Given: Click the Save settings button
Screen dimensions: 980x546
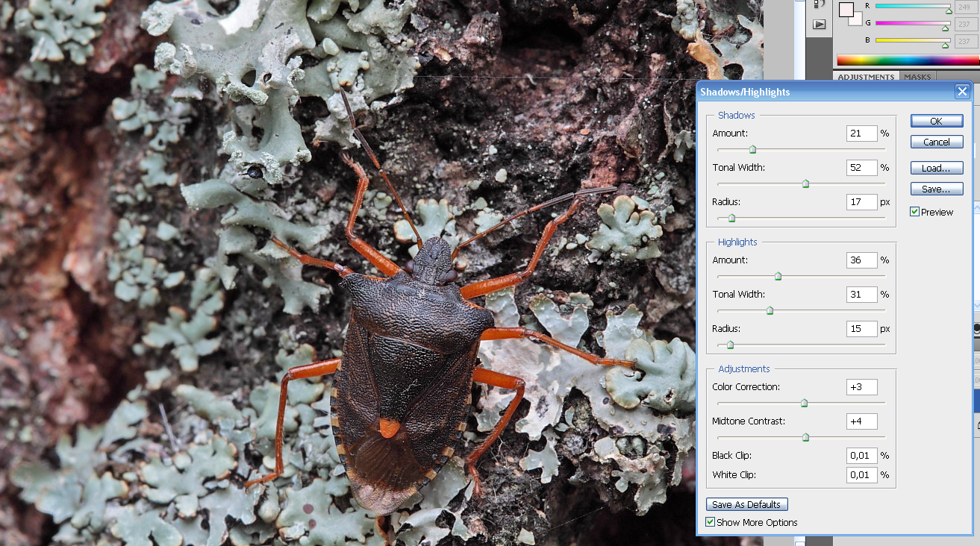Looking at the screenshot, I should click(x=936, y=189).
